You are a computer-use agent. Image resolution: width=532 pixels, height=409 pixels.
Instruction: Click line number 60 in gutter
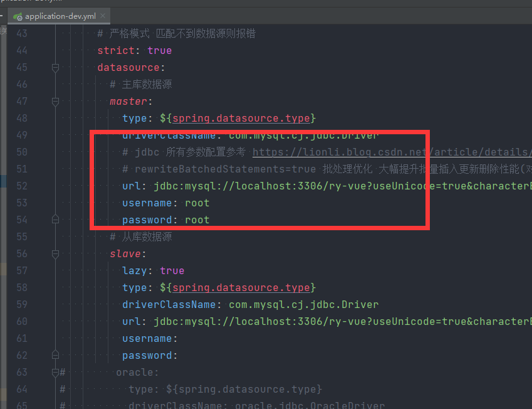click(x=22, y=322)
